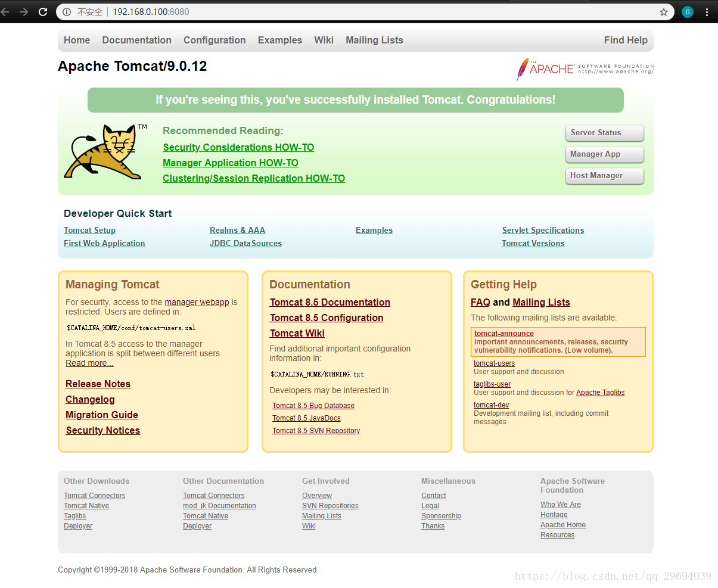This screenshot has height=588, width=718.
Task: Open the Tomcat Wiki link
Action: point(297,334)
